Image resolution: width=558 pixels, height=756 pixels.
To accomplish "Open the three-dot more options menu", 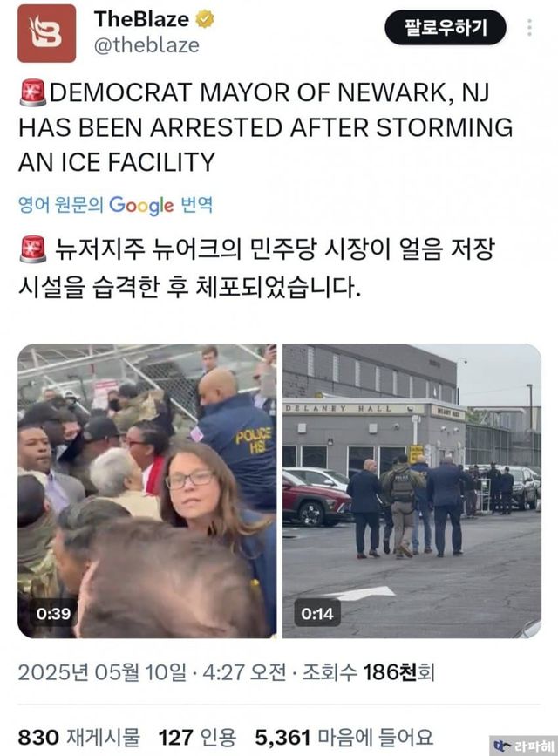I will click(529, 28).
